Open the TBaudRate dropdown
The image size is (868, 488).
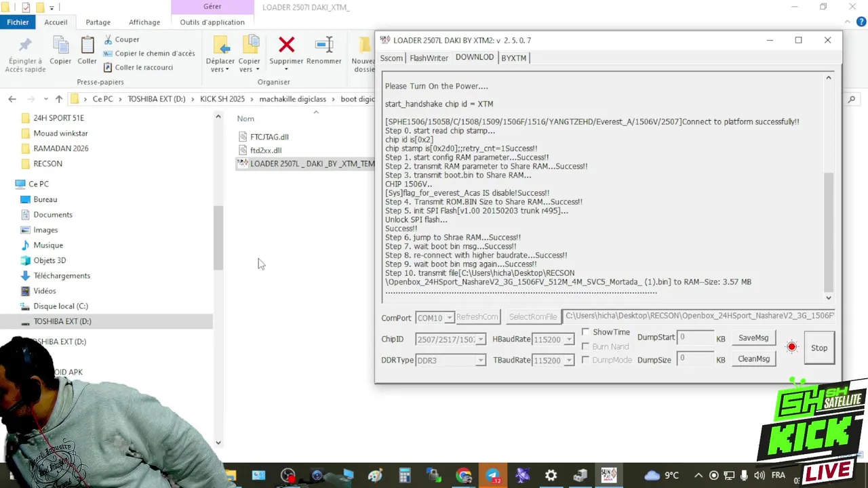point(569,360)
